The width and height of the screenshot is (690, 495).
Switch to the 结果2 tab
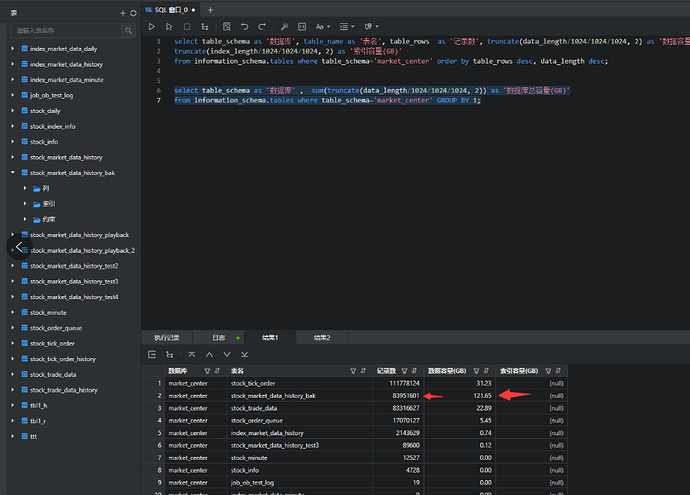(x=322, y=337)
